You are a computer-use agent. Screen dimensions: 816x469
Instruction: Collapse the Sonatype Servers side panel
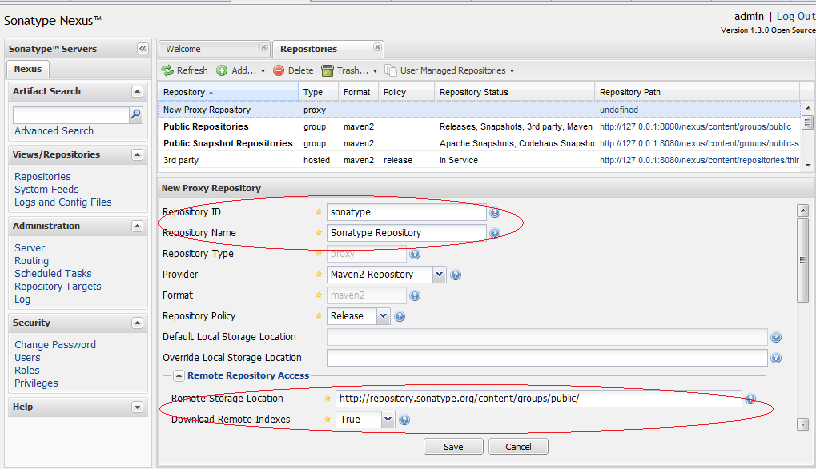[x=143, y=48]
